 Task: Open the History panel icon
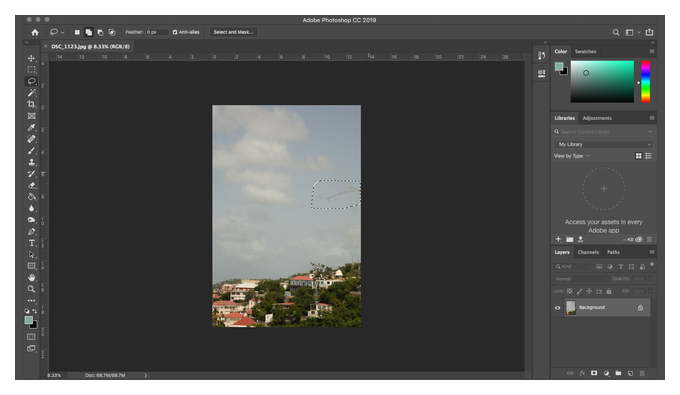click(542, 55)
